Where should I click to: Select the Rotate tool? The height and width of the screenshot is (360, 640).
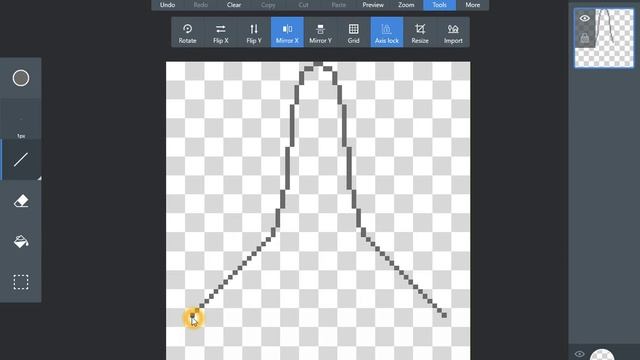[x=187, y=32]
